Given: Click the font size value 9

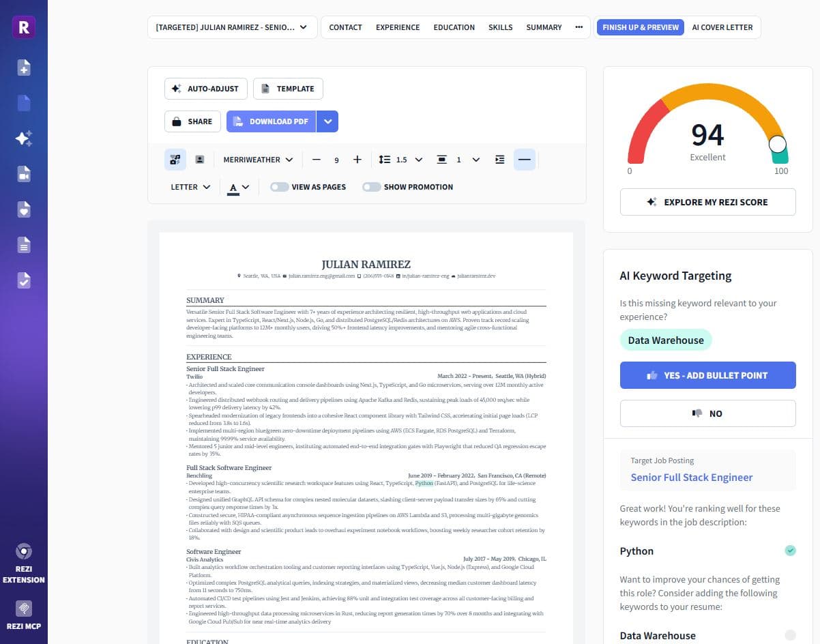Looking at the screenshot, I should point(336,160).
